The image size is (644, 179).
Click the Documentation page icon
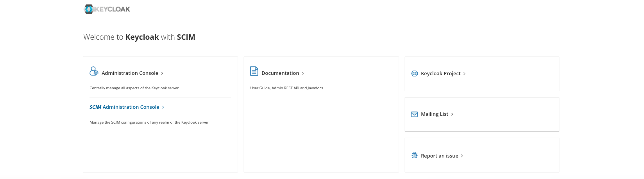click(254, 71)
